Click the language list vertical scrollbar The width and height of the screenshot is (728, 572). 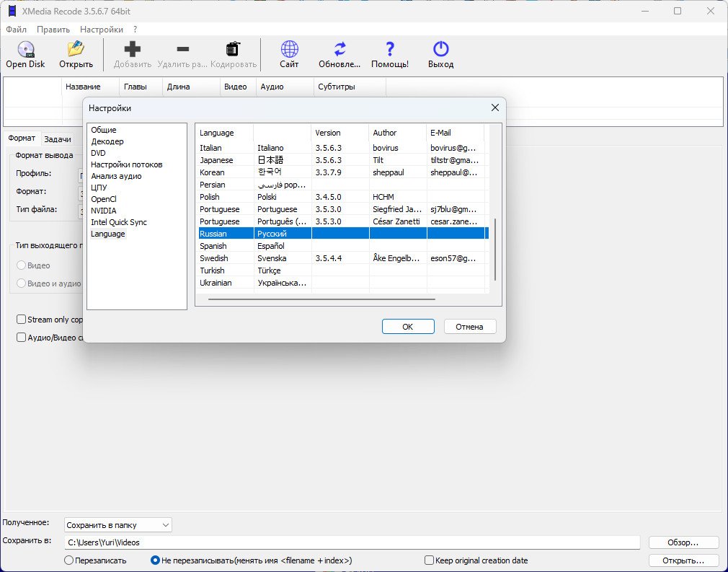(x=495, y=250)
